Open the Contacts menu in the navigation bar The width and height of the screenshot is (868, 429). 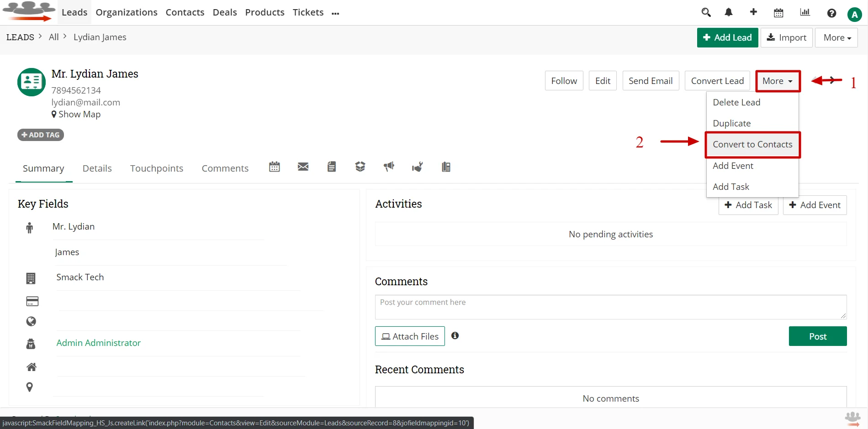[x=185, y=12]
